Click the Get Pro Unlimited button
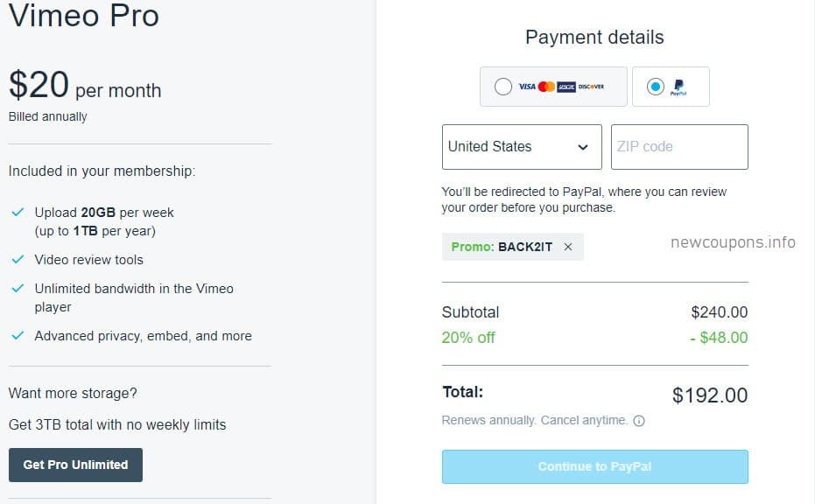Screen dimensions: 815x504 [75, 465]
